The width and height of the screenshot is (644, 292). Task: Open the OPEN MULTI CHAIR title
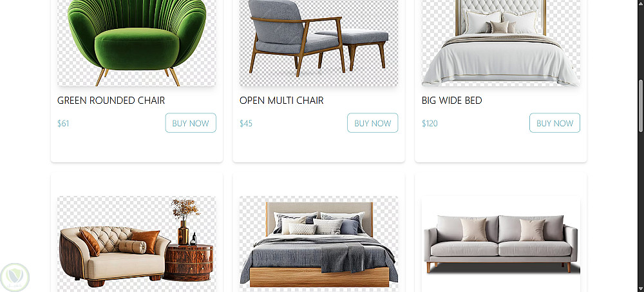281,101
